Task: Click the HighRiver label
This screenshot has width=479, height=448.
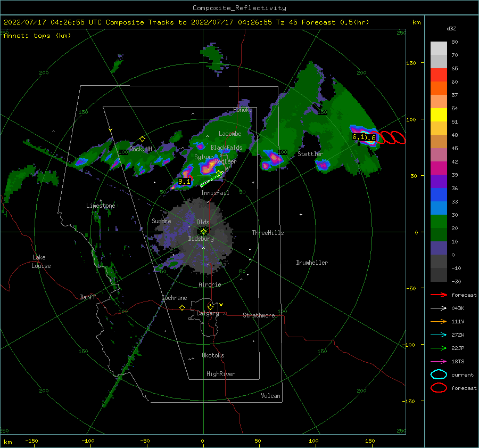Action: pyautogui.click(x=221, y=374)
